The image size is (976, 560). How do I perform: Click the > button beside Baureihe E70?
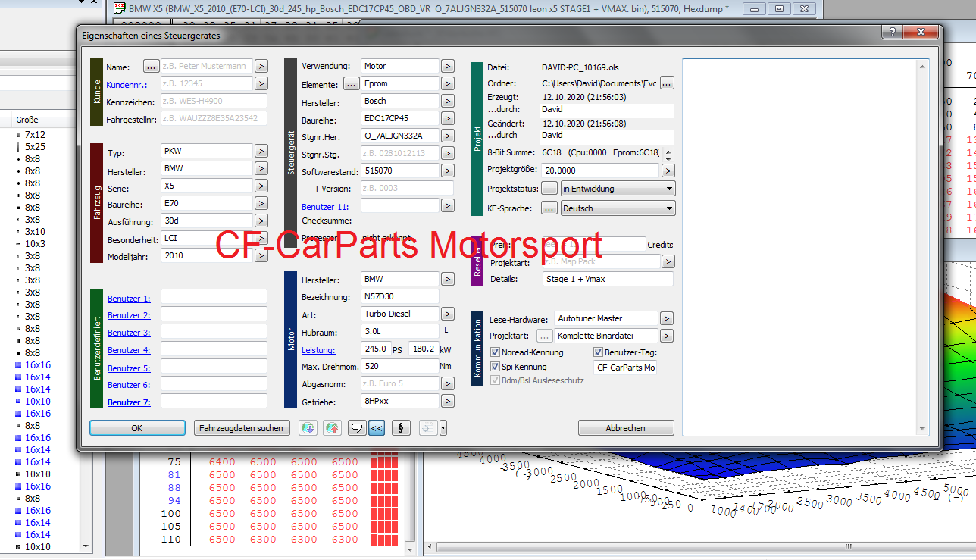pos(261,204)
